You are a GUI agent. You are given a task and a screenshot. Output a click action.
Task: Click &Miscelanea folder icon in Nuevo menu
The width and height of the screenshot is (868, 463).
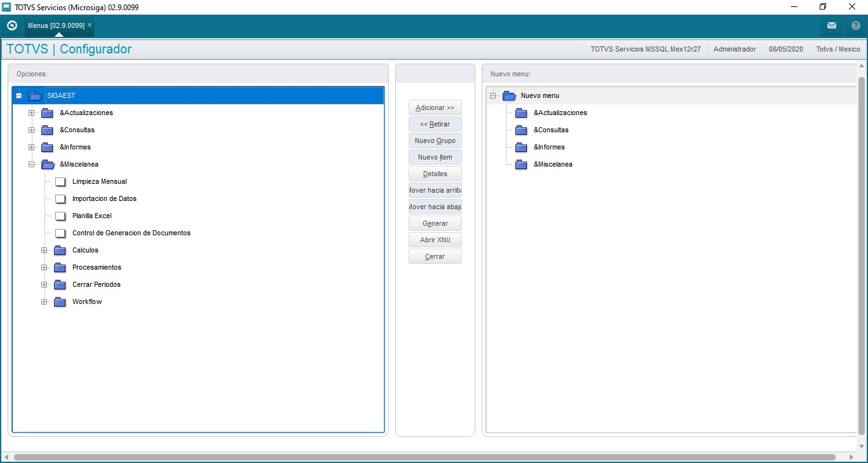click(x=522, y=164)
